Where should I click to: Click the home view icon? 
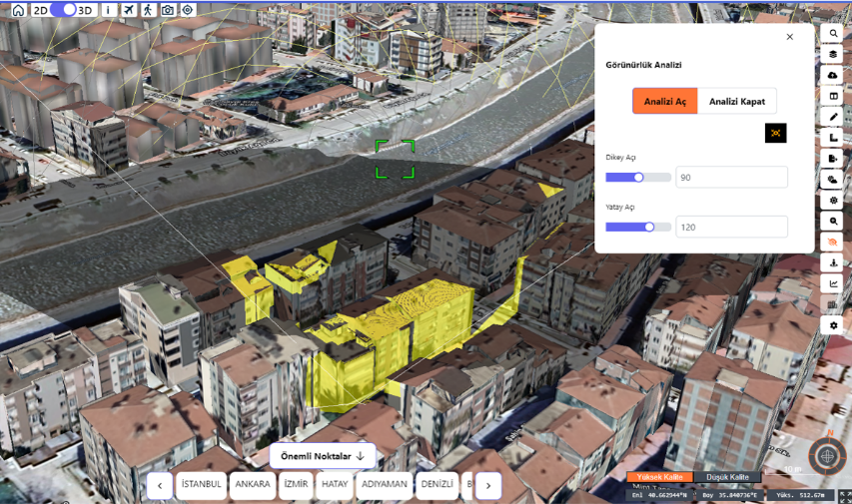coord(18,10)
